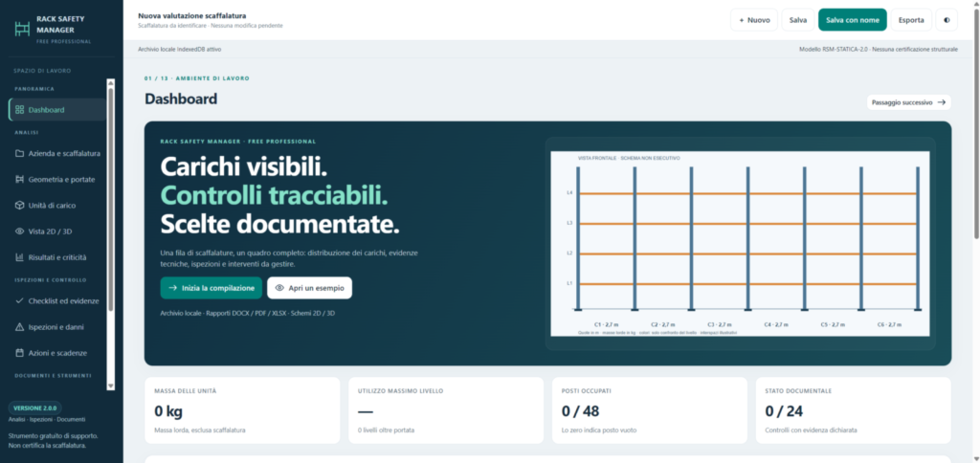980x463 pixels.
Task: Click the eye icon for Vista 2D / 3D
Action: tap(19, 231)
